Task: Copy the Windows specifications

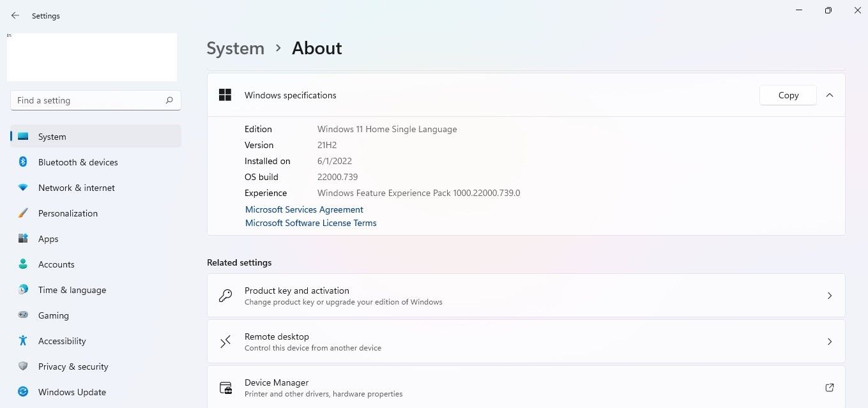Action: (788, 94)
